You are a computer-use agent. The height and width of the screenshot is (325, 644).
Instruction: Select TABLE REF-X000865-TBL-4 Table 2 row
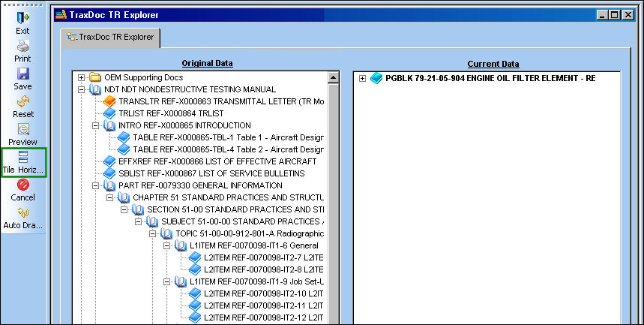point(229,149)
